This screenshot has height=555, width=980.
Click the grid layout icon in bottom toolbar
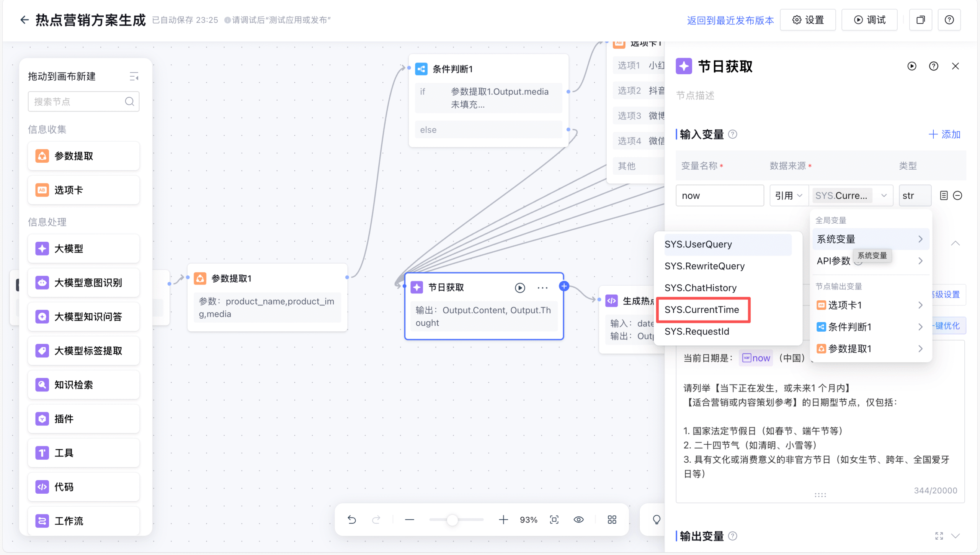(612, 520)
